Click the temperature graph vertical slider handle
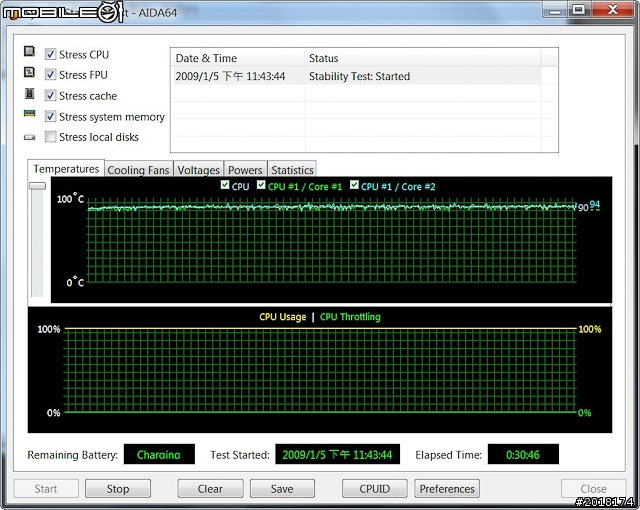 coord(37,186)
